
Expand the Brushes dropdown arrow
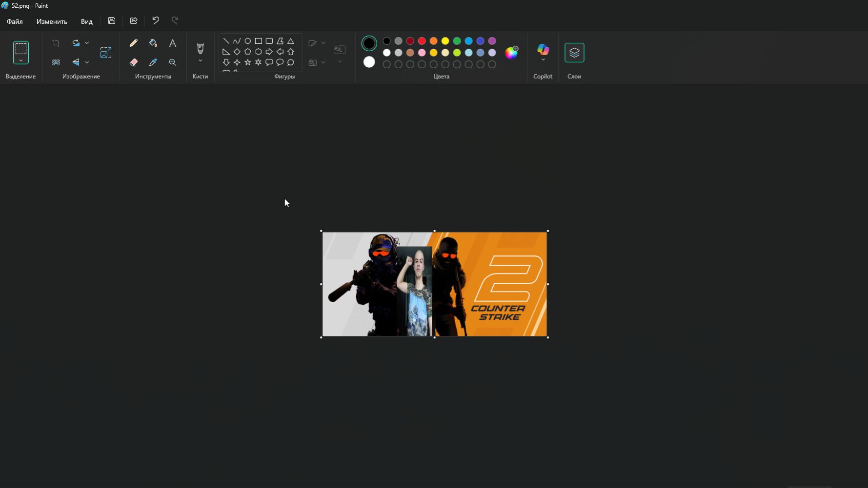pos(200,60)
